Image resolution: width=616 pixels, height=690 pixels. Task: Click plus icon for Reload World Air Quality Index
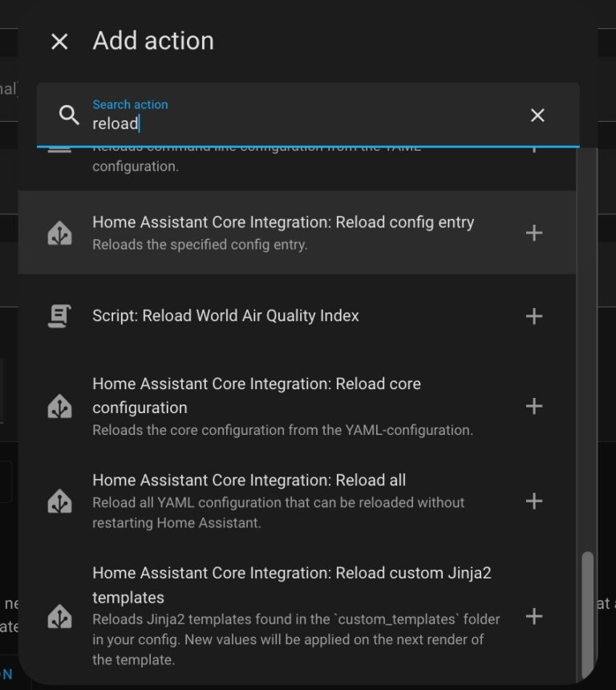534,315
